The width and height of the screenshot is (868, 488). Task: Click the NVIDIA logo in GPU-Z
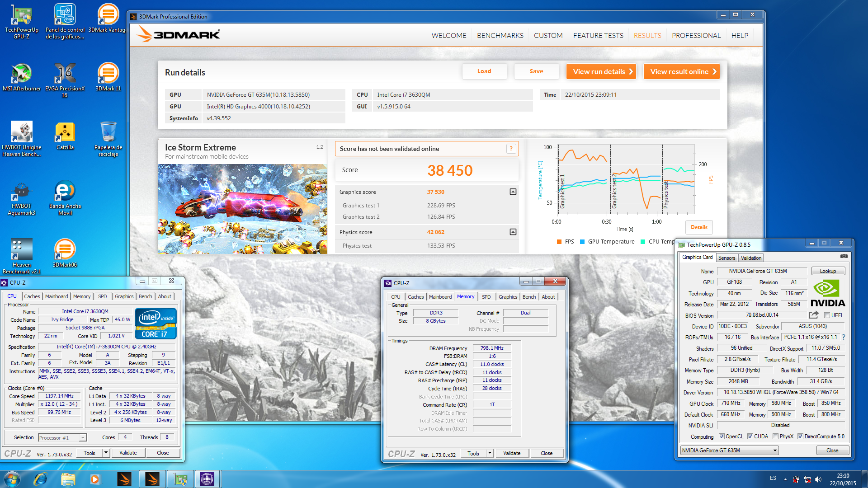coord(827,294)
